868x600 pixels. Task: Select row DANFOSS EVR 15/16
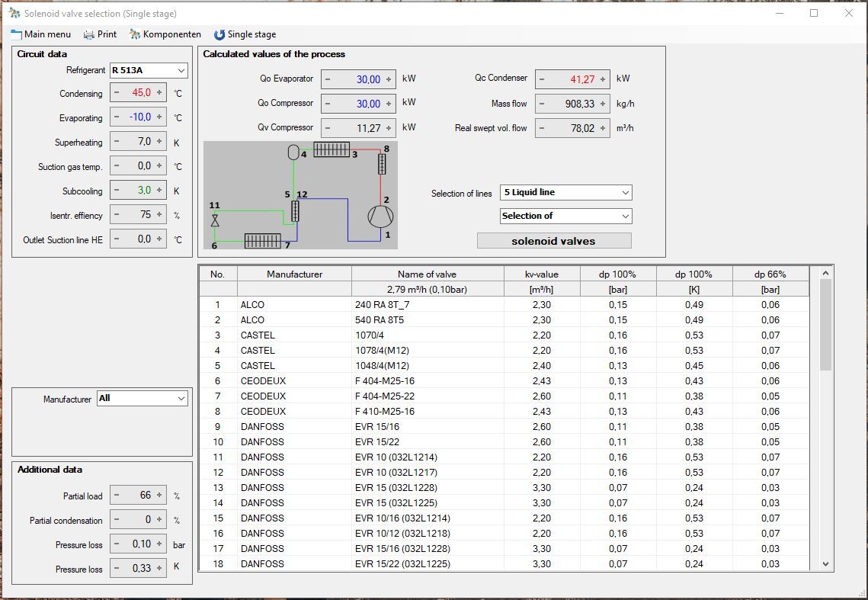(504, 427)
